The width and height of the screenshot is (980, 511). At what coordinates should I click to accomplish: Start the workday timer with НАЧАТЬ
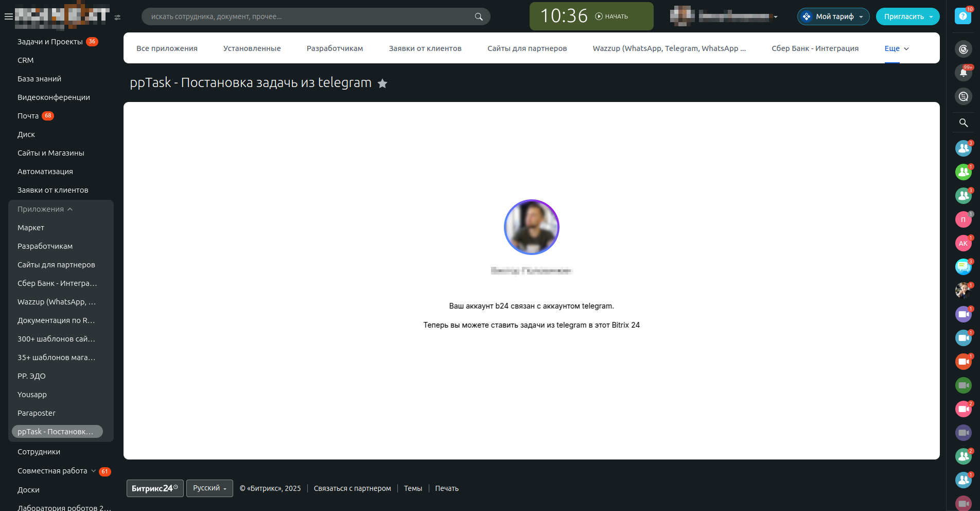611,16
